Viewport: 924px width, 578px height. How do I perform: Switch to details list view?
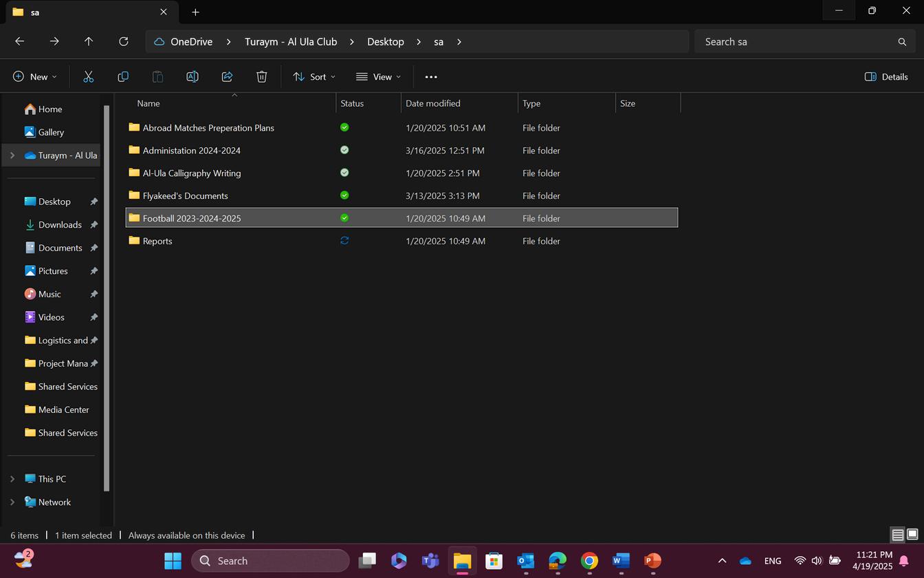(897, 535)
